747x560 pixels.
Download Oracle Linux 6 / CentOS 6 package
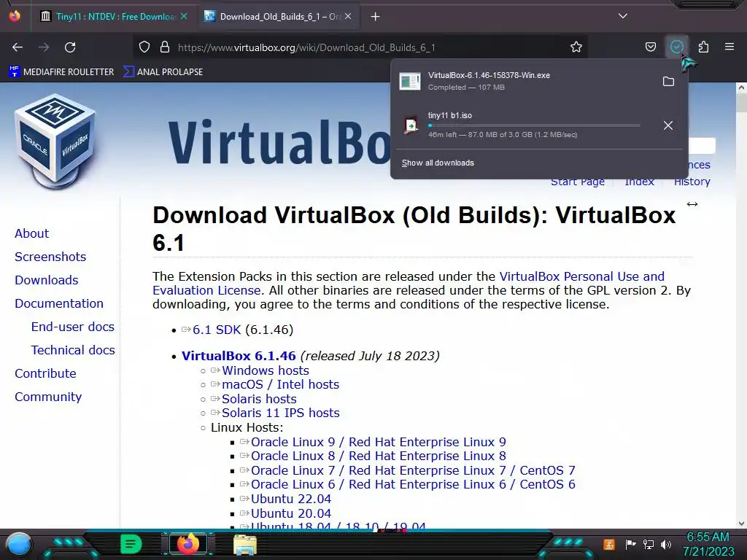(x=413, y=484)
